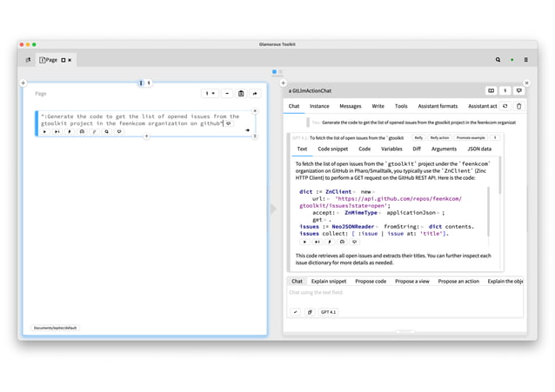Open the page toolbar dropdown arrow button

pyautogui.click(x=210, y=93)
